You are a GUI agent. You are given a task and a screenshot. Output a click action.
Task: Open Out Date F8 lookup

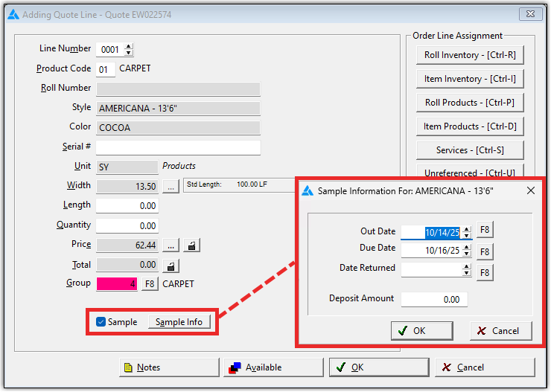click(485, 230)
